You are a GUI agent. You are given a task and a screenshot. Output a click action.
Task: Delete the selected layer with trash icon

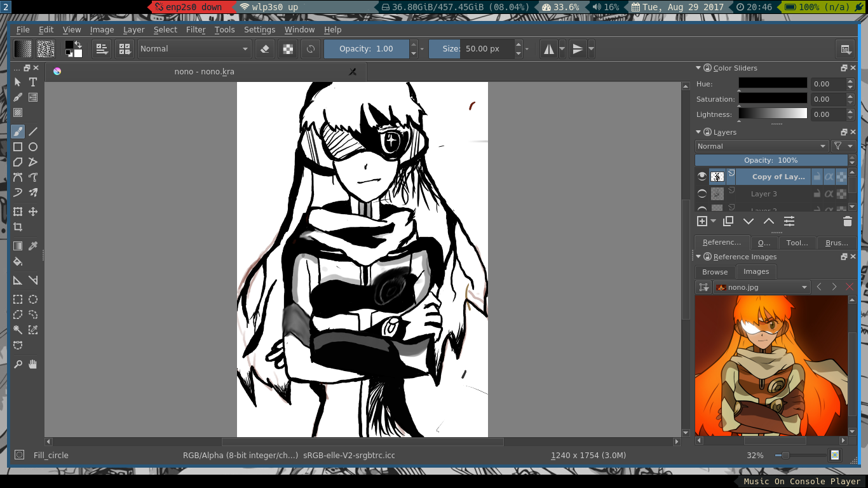pyautogui.click(x=847, y=221)
